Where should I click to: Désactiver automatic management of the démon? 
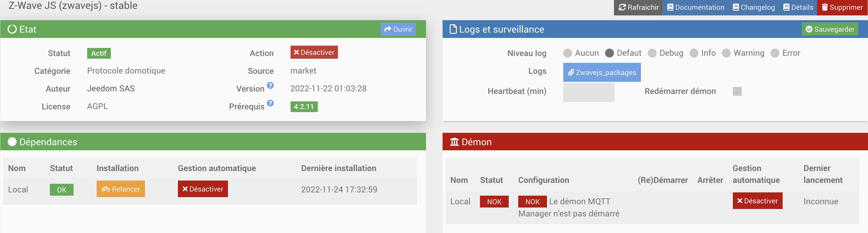coord(757,201)
